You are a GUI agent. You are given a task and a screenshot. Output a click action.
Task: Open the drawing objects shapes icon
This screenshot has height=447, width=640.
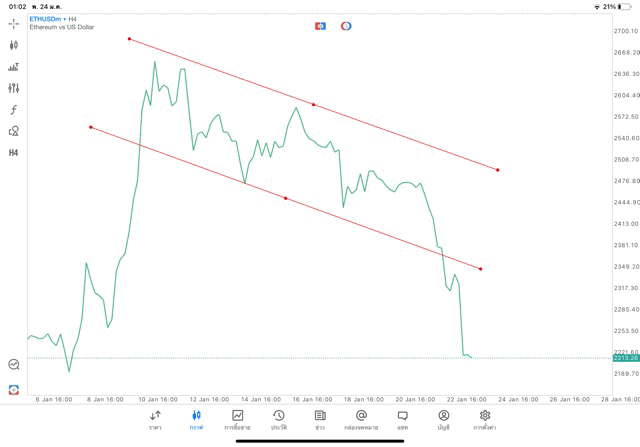[14, 131]
